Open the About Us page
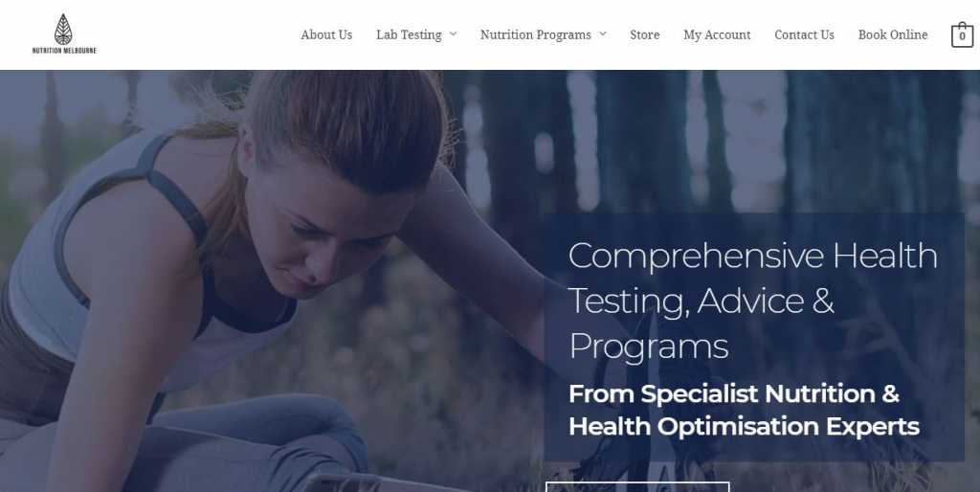Screen dimensions: 980x492 click(326, 35)
